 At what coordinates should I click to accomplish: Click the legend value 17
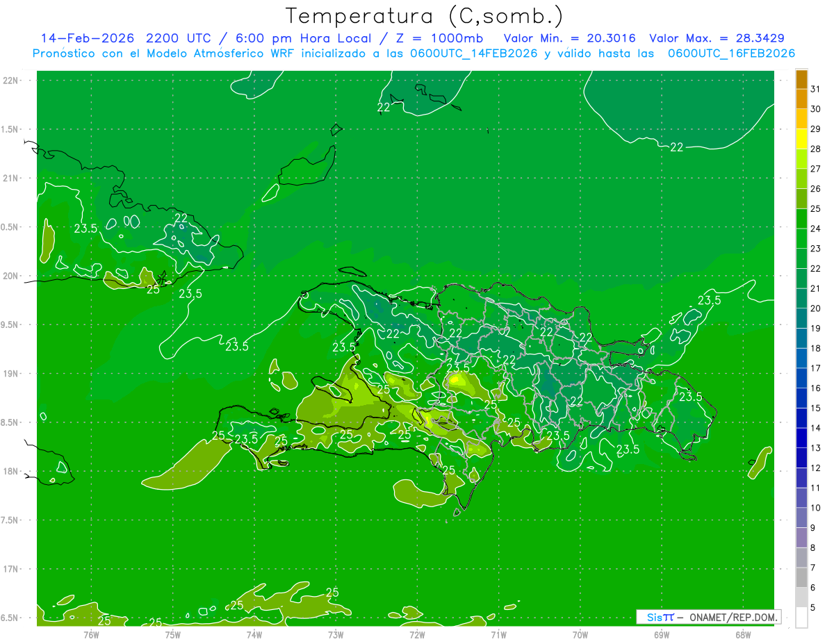816,368
